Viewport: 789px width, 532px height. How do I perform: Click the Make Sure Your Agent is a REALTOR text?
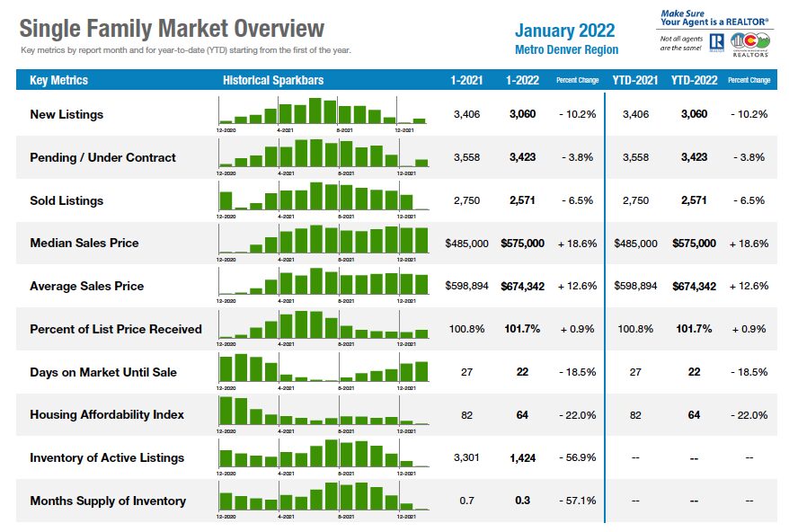[714, 18]
